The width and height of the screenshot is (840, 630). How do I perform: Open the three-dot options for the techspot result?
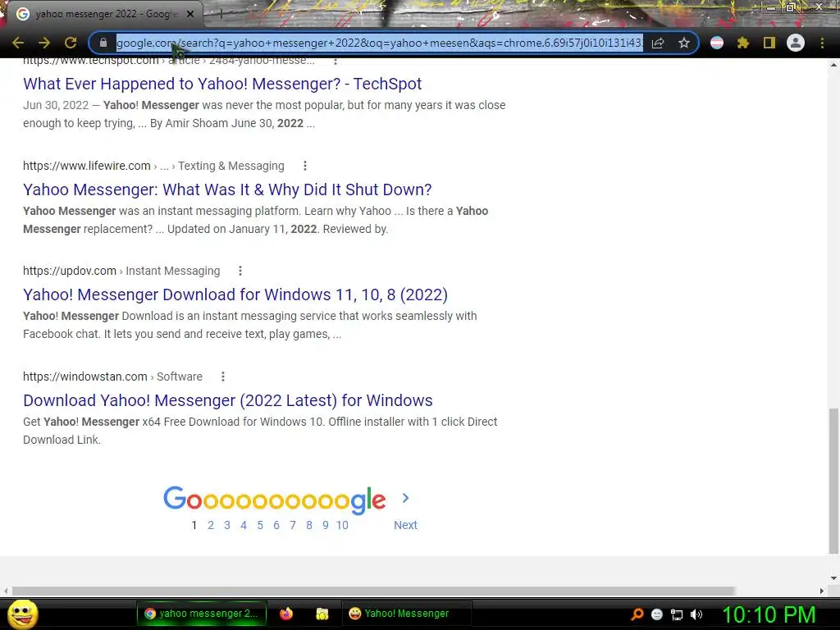point(336,61)
